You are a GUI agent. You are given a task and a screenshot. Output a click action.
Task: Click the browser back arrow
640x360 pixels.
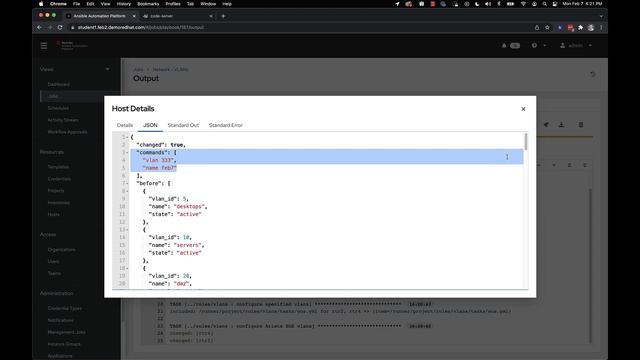(40, 27)
